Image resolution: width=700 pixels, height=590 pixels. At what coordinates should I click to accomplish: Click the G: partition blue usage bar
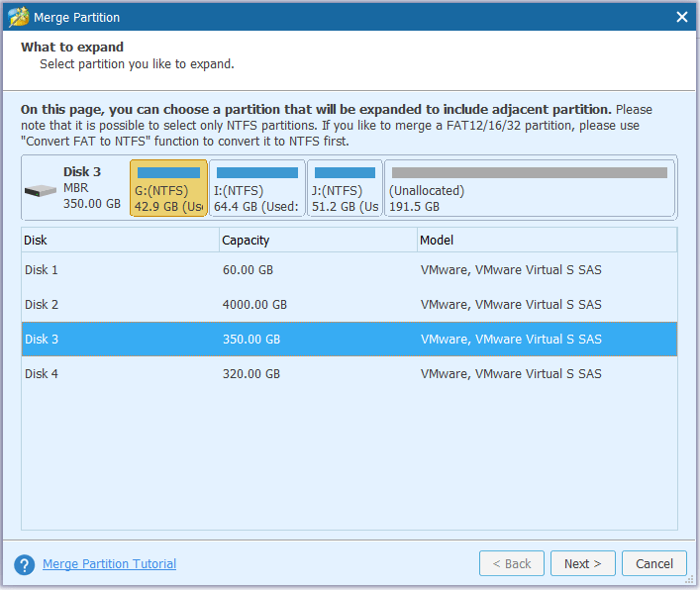(168, 172)
